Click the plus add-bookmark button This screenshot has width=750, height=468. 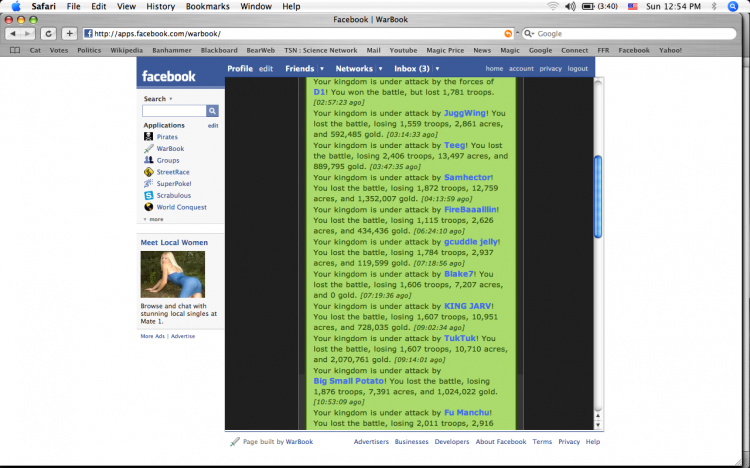pyautogui.click(x=69, y=33)
